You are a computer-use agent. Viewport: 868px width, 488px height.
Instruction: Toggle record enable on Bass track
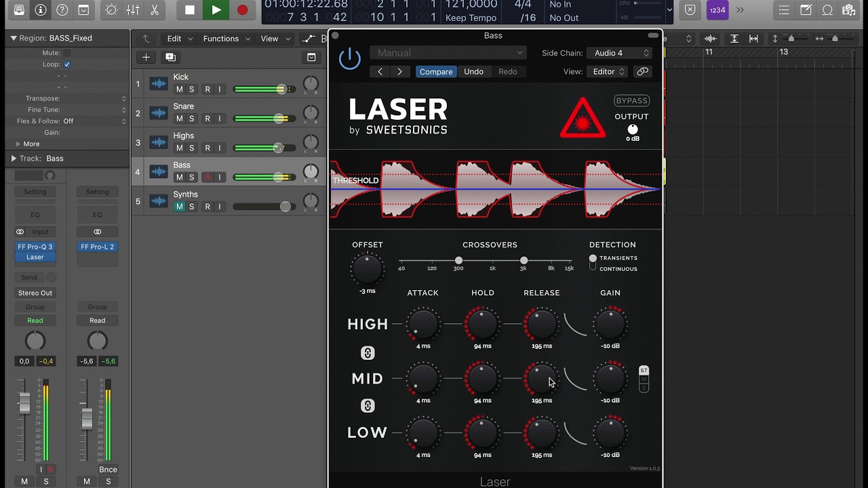tap(208, 178)
